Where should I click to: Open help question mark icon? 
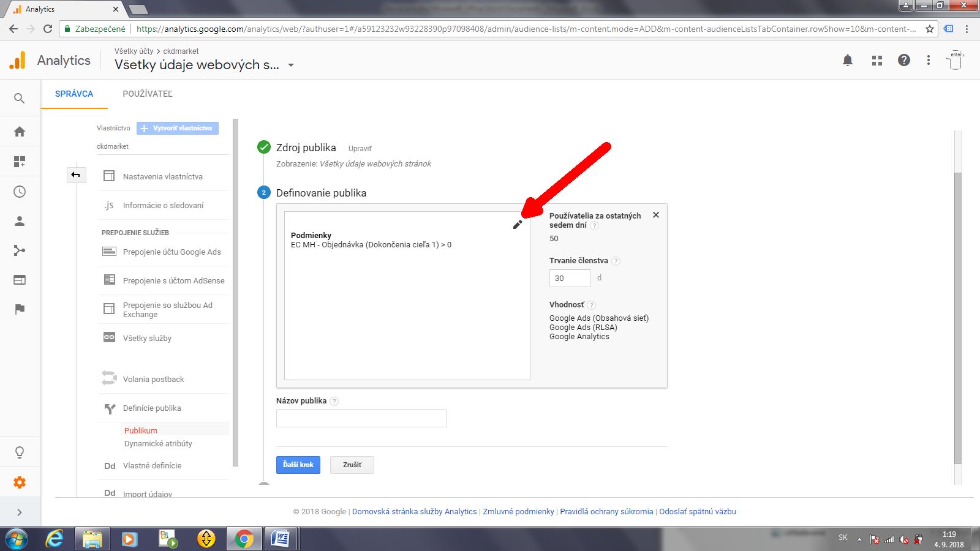[x=904, y=60]
